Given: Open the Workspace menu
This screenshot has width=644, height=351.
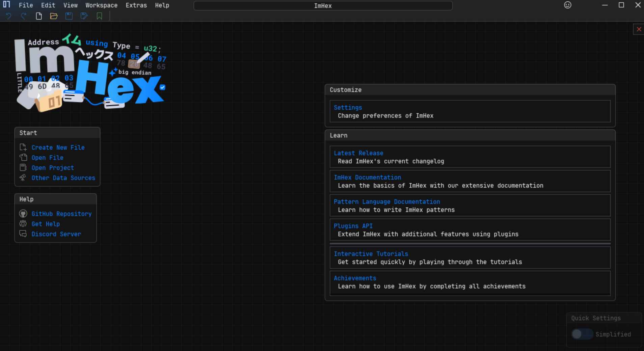Looking at the screenshot, I should pyautogui.click(x=101, y=5).
